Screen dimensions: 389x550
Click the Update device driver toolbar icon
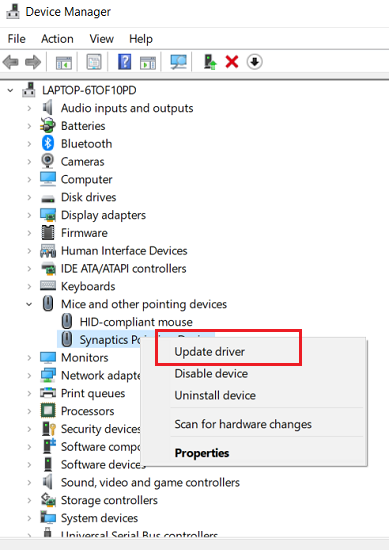pos(210,62)
